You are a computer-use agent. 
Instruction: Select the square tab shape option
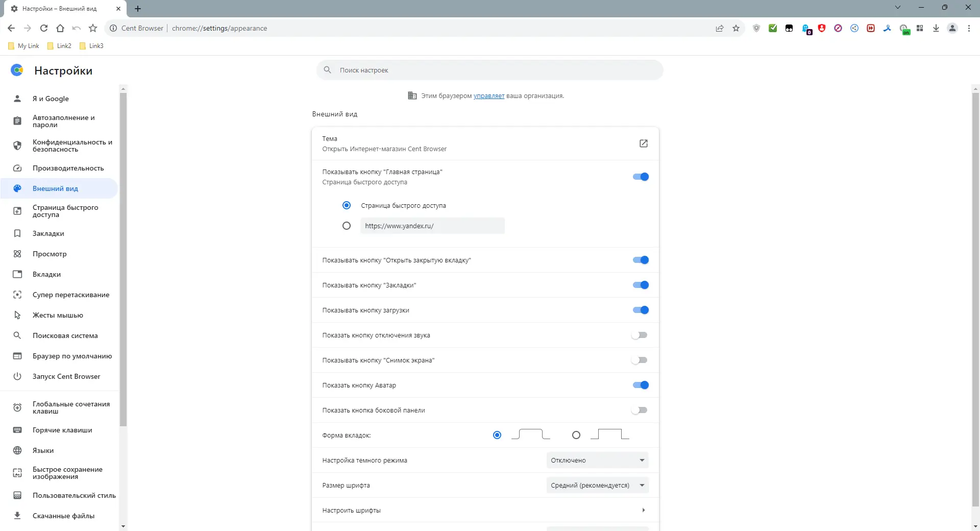(x=576, y=436)
